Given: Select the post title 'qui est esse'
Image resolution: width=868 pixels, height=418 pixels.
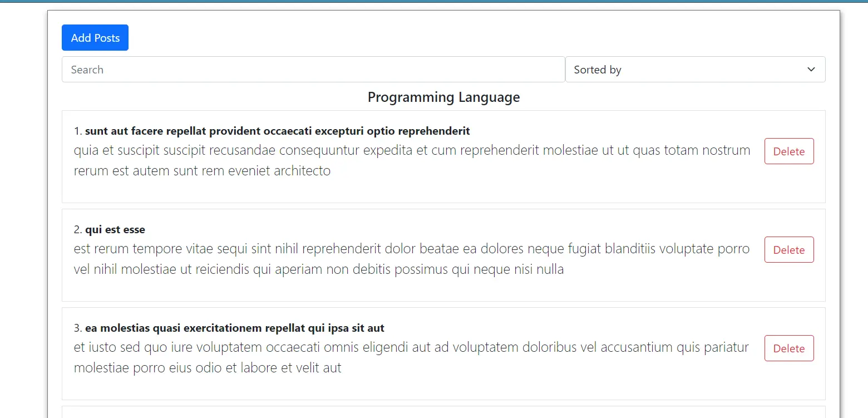Looking at the screenshot, I should click(115, 230).
